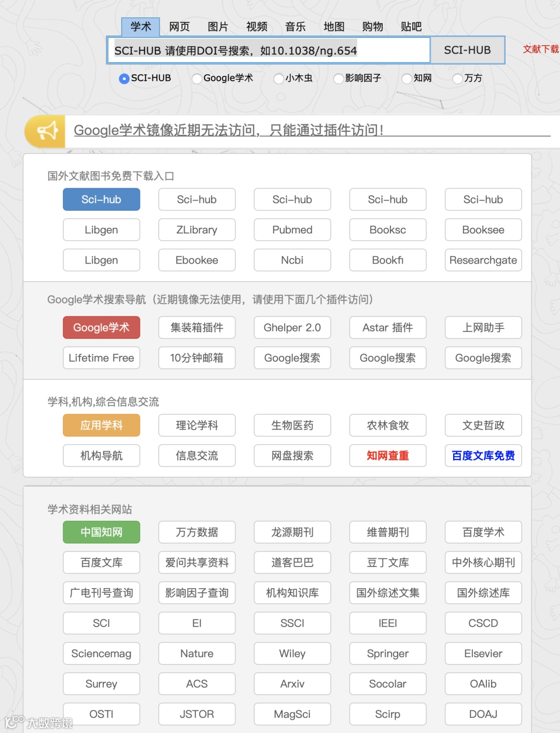Image resolution: width=560 pixels, height=733 pixels.
Task: Open the 视频 search tab
Action: click(x=257, y=26)
